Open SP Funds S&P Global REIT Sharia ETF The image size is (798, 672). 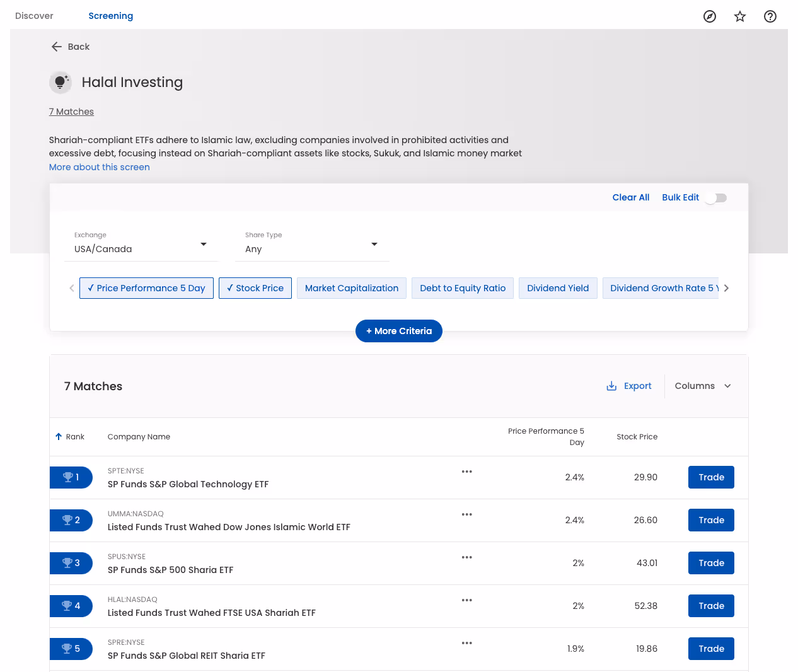(186, 656)
